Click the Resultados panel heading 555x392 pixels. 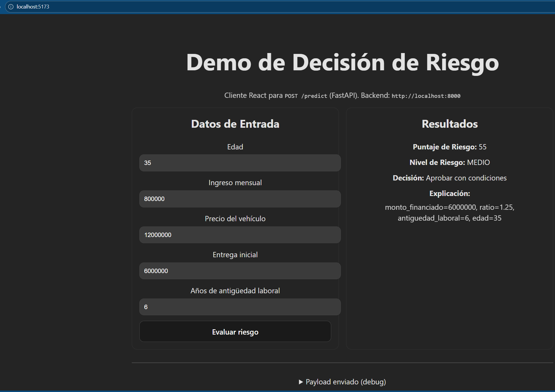click(x=449, y=124)
